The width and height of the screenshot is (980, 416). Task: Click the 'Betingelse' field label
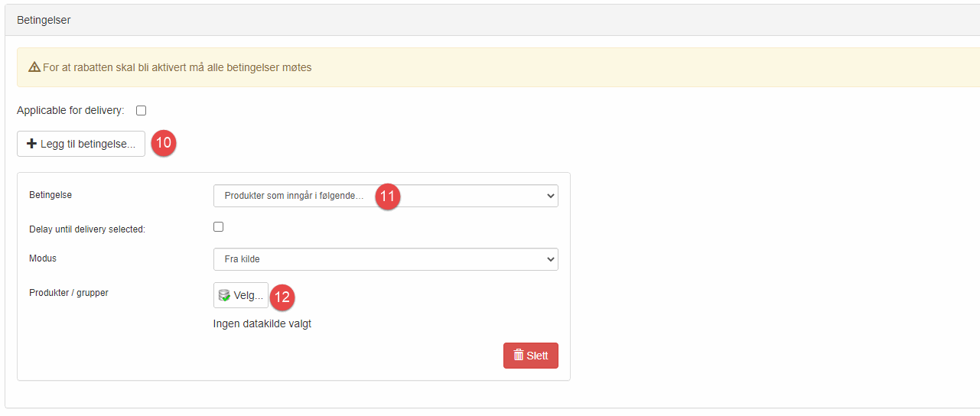coord(50,195)
